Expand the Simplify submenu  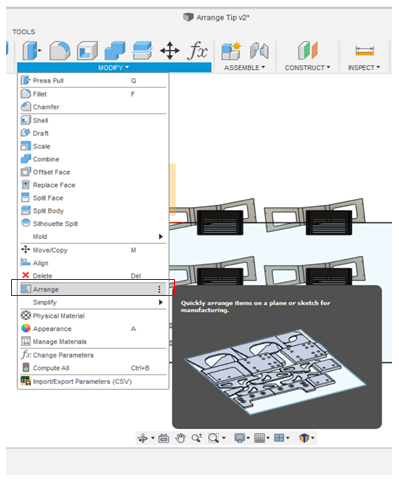point(93,302)
